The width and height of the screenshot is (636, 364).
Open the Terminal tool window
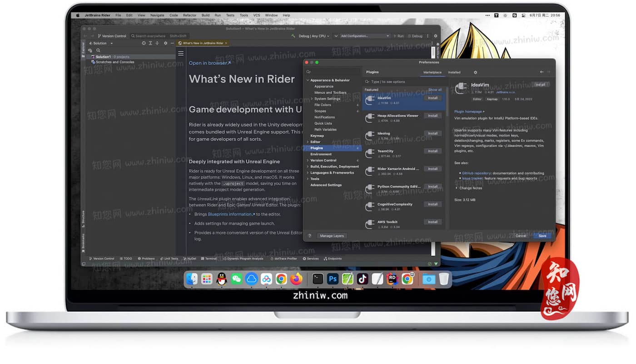(209, 259)
